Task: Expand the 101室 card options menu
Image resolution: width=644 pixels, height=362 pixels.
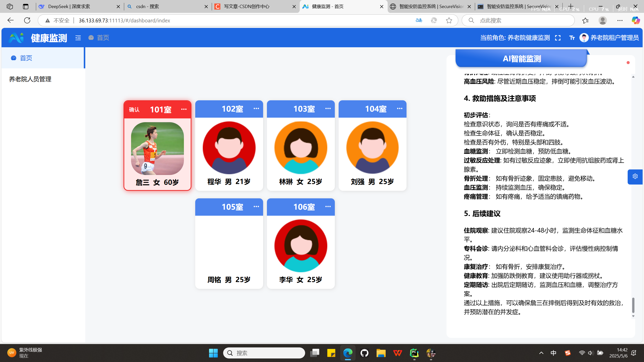Action: (184, 109)
